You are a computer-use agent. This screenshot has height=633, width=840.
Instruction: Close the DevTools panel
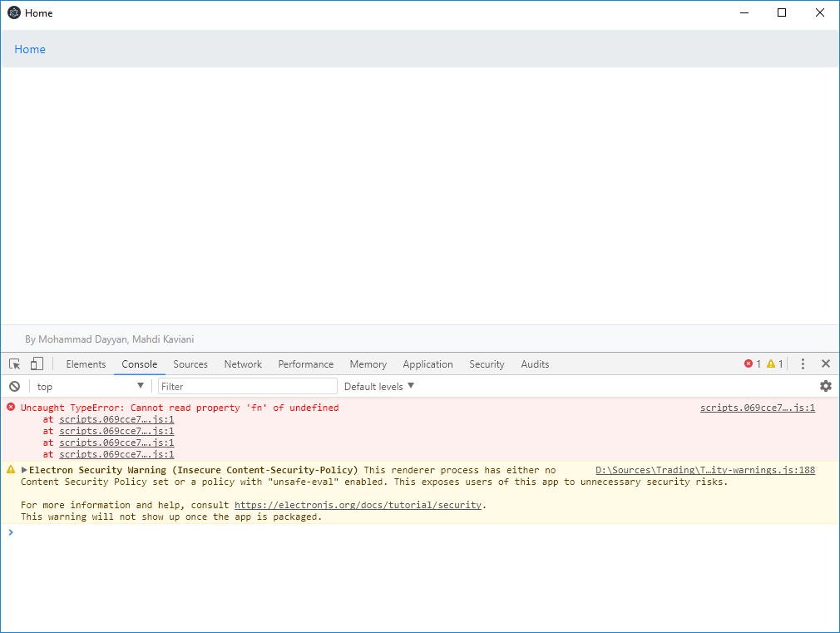coord(825,364)
